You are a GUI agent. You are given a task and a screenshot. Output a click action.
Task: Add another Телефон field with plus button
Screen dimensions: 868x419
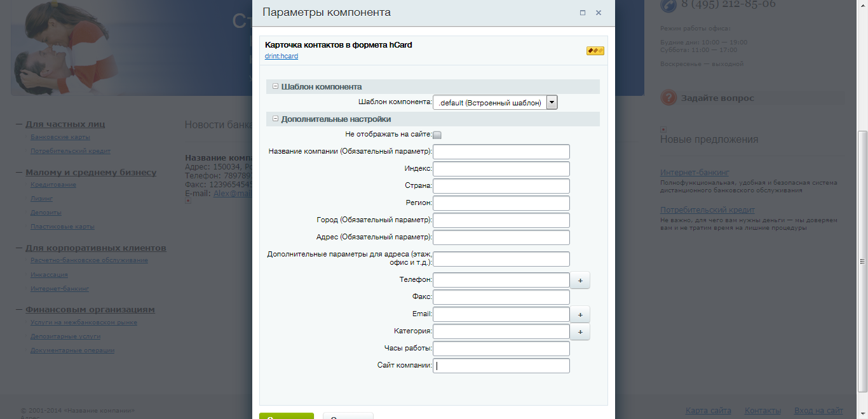tap(580, 280)
